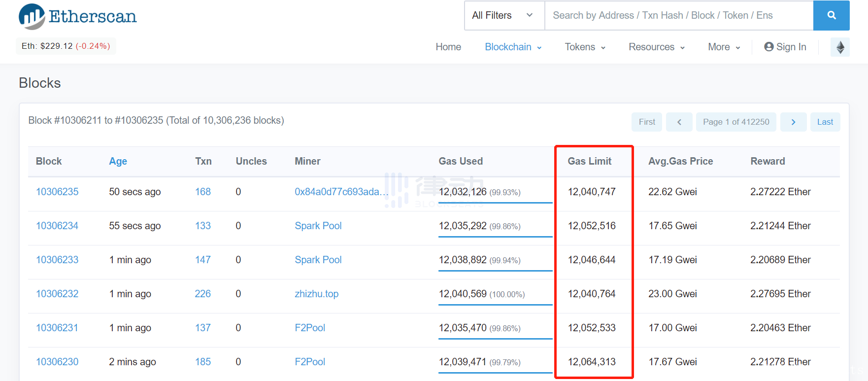Click avg gas price 17.19 Gwei
This screenshot has width=868, height=381.
coord(672,260)
